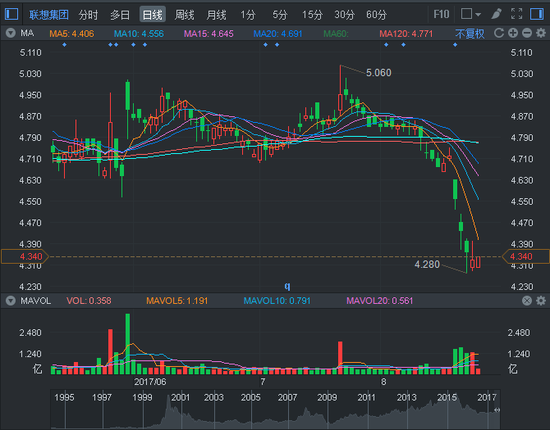Click the range handle on the history timeline

tap(497, 410)
